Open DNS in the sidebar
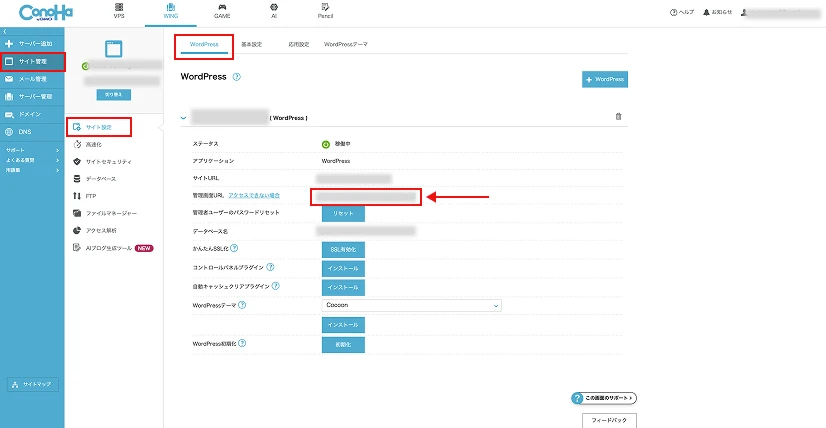Screen dimensions: 826x428 pos(33,132)
